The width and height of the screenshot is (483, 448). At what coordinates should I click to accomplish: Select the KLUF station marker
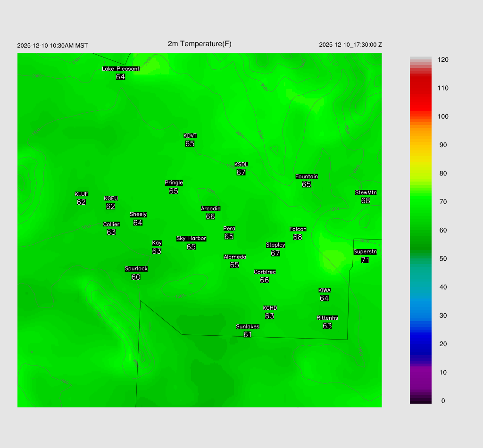click(81, 198)
